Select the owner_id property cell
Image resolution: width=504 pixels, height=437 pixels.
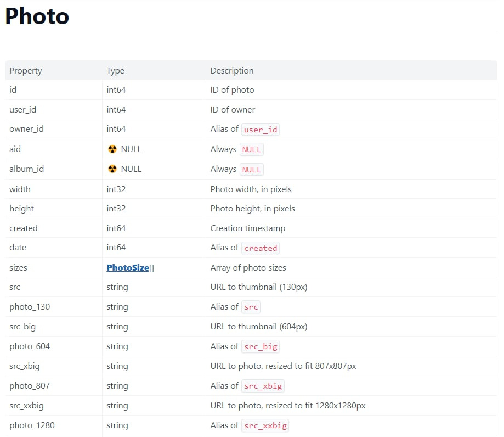click(26, 129)
